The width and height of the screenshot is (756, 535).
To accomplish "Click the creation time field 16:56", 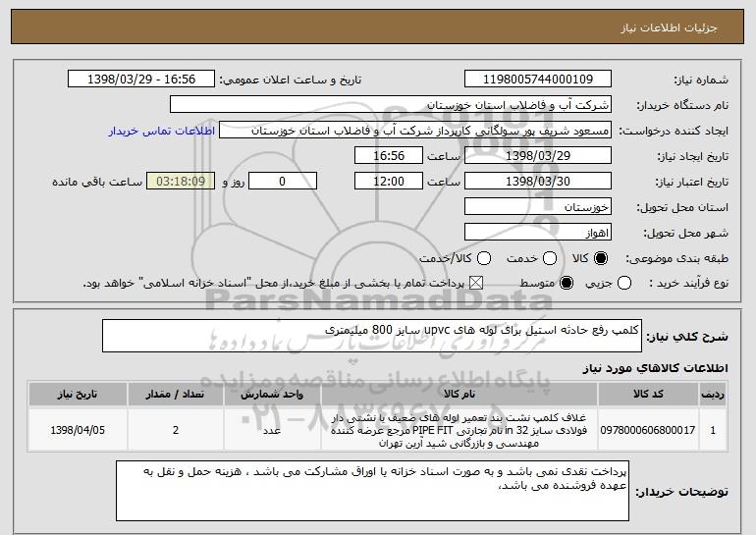I will pyautogui.click(x=389, y=156).
